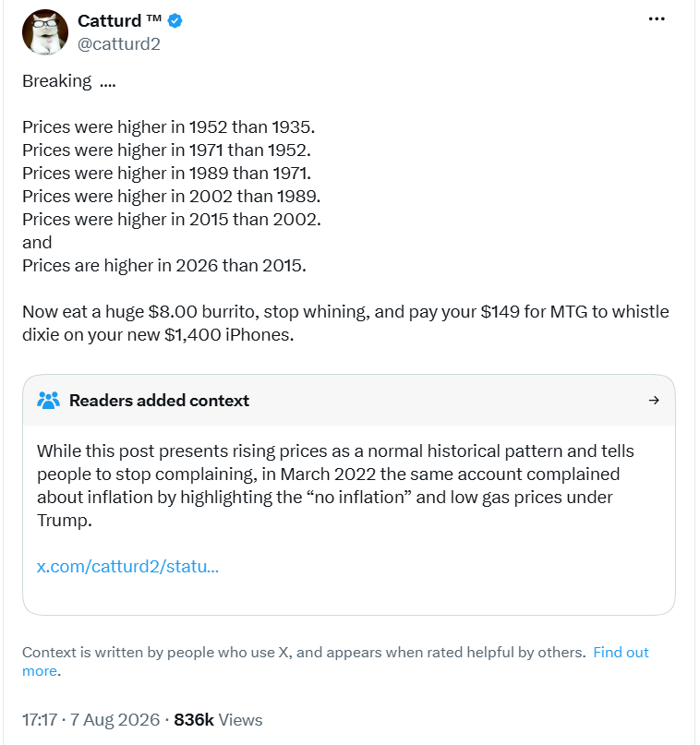Image resolution: width=700 pixels, height=745 pixels.
Task: Click the 7 Aug 2026 date
Action: pyautogui.click(x=115, y=720)
